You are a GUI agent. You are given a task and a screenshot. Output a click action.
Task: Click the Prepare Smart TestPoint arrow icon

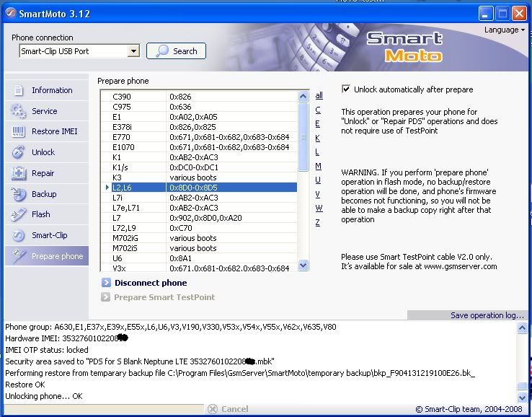pyautogui.click(x=105, y=297)
